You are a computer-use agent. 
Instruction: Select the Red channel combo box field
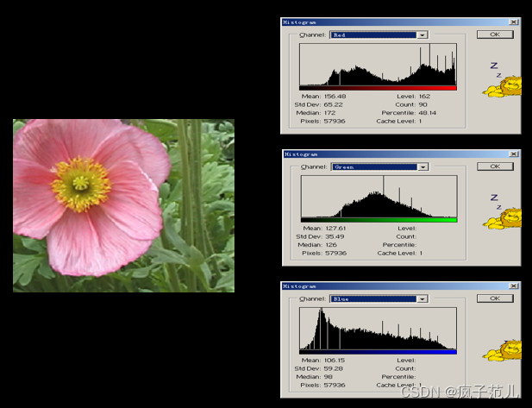(x=379, y=35)
